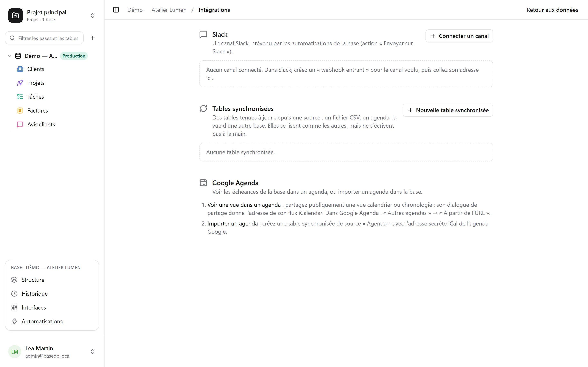Collapse the Démo base tree chevron
Image resolution: width=588 pixels, height=367 pixels.
pos(10,56)
